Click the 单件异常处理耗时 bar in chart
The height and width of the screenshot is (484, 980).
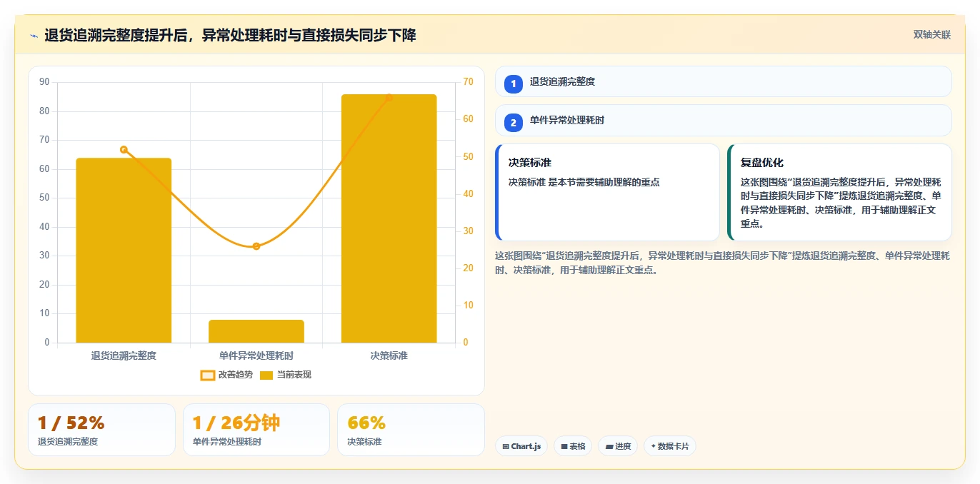pos(256,331)
